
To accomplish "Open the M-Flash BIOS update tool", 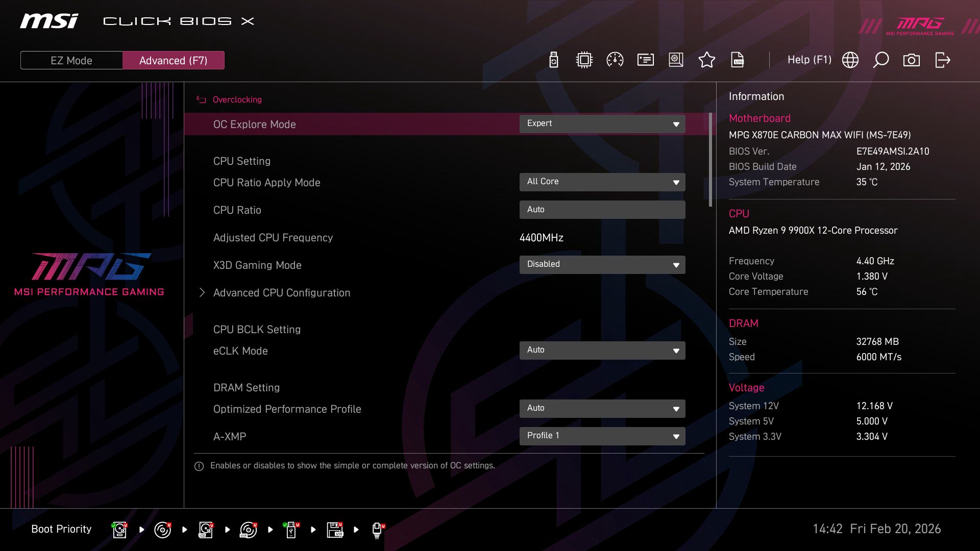I will click(x=553, y=60).
